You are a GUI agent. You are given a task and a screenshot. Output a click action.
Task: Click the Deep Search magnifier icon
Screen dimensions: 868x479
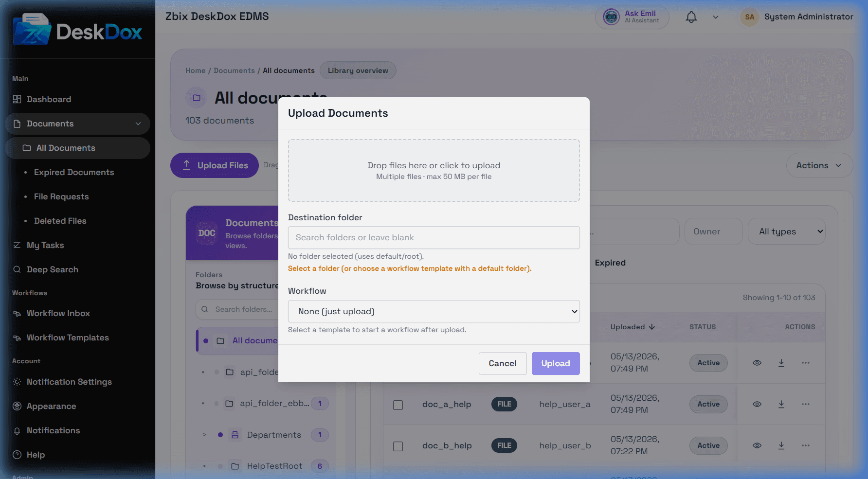[17, 269]
